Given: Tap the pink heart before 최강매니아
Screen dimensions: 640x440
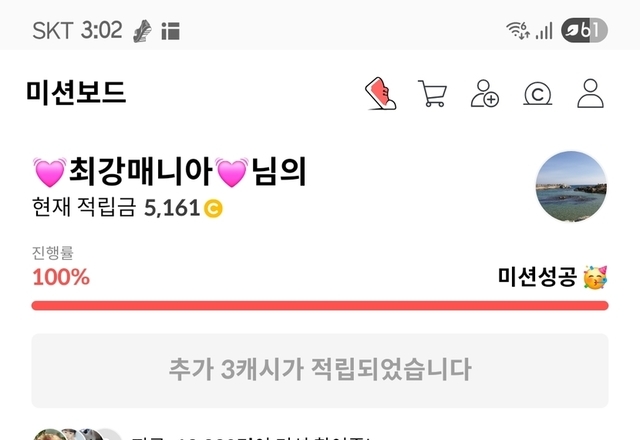Looking at the screenshot, I should (49, 172).
